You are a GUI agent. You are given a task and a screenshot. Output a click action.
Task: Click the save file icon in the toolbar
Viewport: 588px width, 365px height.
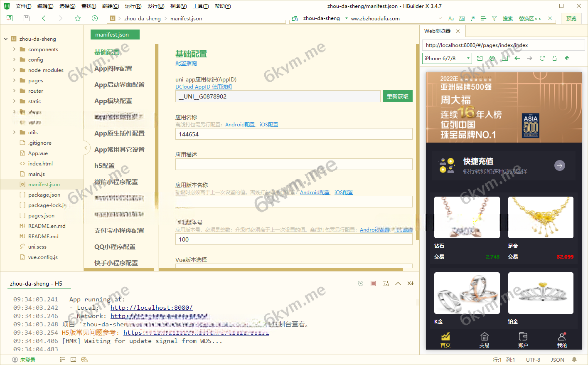(x=26, y=18)
